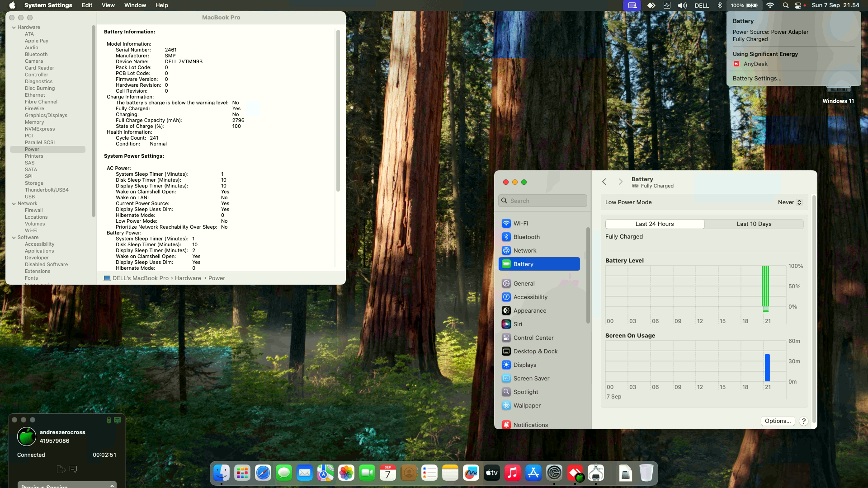Open Notifications in System Settings sidebar

pyautogui.click(x=539, y=425)
